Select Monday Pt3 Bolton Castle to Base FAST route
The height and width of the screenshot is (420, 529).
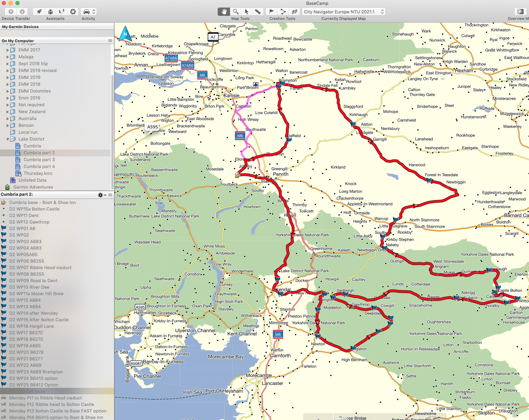click(x=58, y=411)
